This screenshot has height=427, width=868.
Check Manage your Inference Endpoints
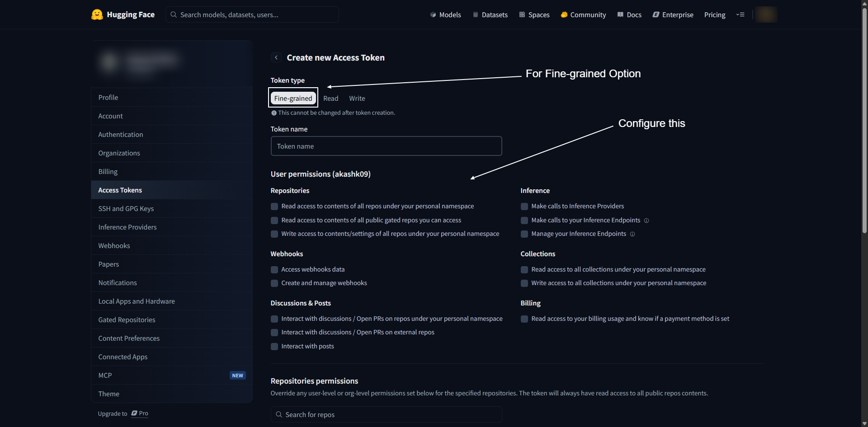pyautogui.click(x=524, y=234)
